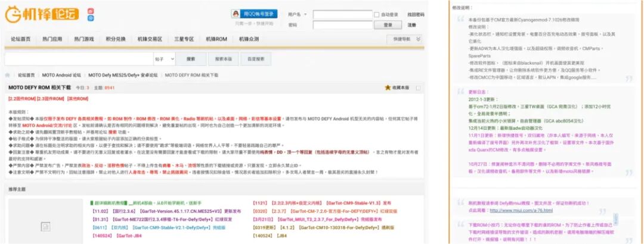
Task: Click the gold star favorite icon
Action: [x=388, y=87]
